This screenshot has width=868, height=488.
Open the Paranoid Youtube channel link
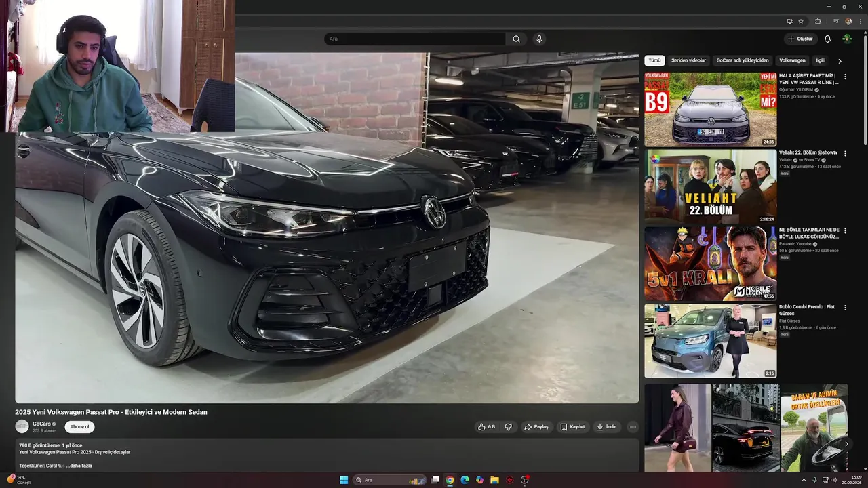(x=795, y=244)
